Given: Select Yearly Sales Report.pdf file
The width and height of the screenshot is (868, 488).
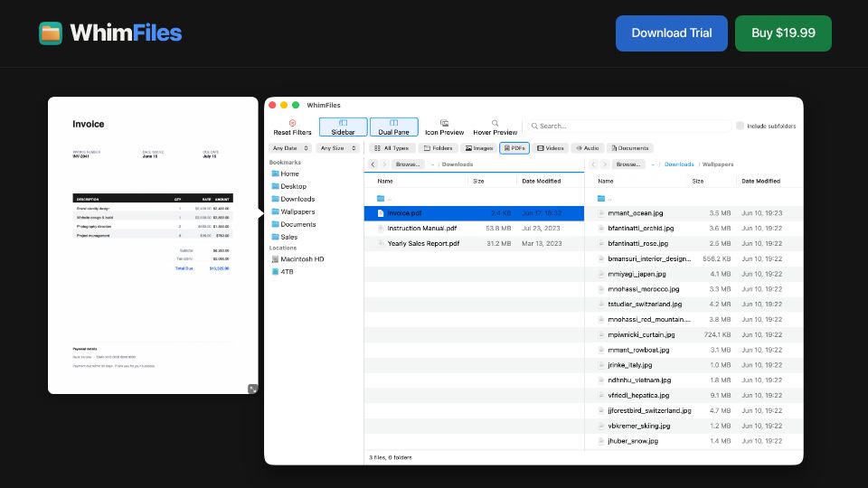Looking at the screenshot, I should 474,243.
